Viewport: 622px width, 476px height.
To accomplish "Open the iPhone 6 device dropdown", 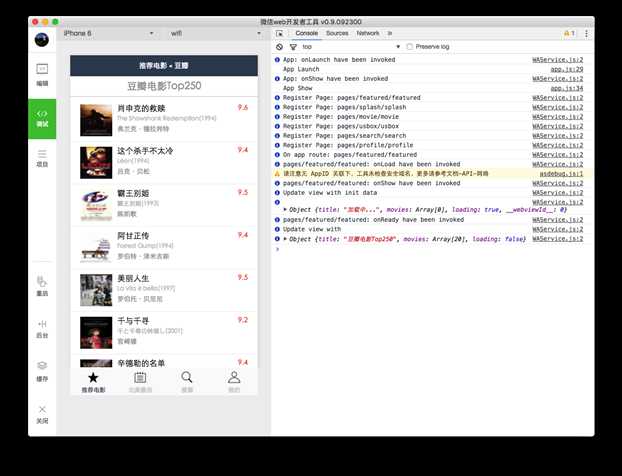I will point(108,33).
